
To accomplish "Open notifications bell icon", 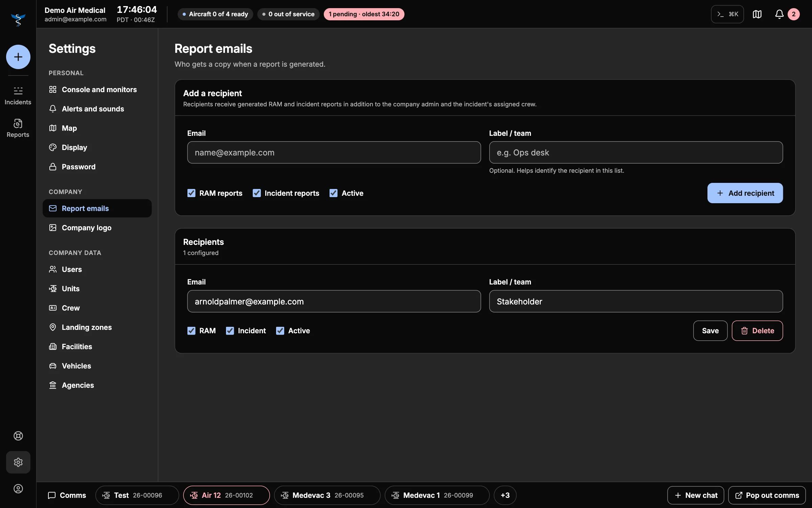I will tap(780, 14).
